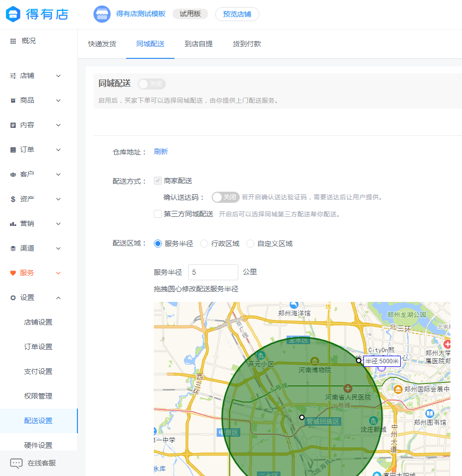Expand the 资产 menu chevron
The height and width of the screenshot is (476, 462).
pyautogui.click(x=58, y=199)
